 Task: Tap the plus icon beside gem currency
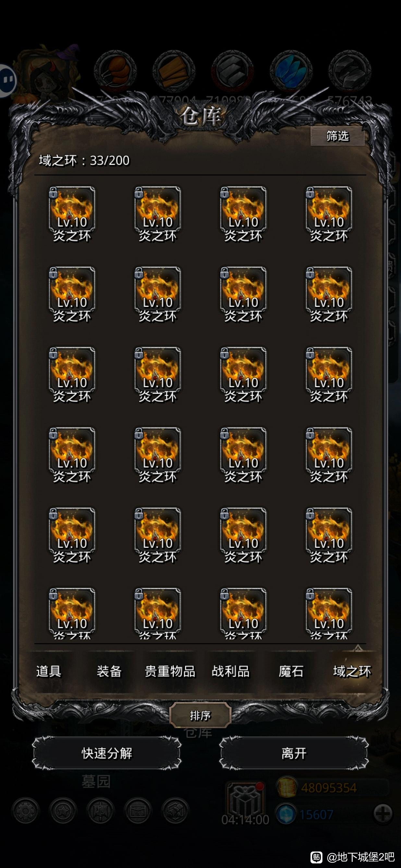(383, 814)
